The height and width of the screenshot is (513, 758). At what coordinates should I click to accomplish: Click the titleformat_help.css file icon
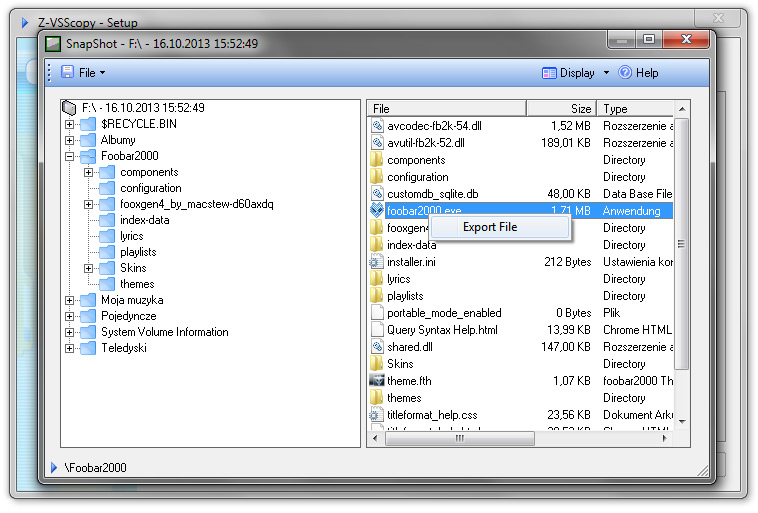(376, 415)
